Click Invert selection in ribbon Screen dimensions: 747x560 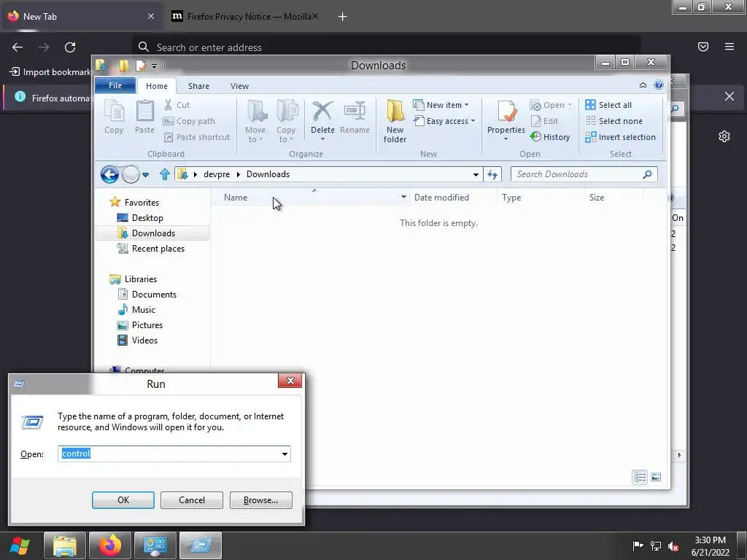(620, 137)
